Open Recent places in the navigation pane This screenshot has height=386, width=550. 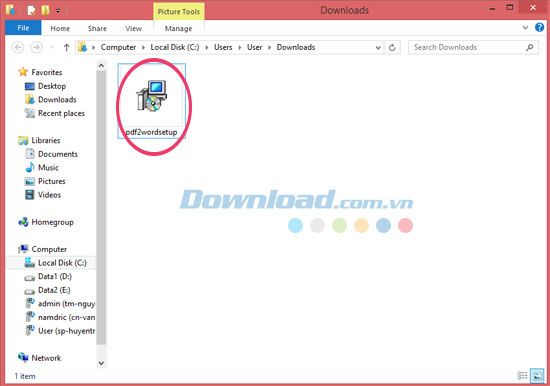(61, 113)
